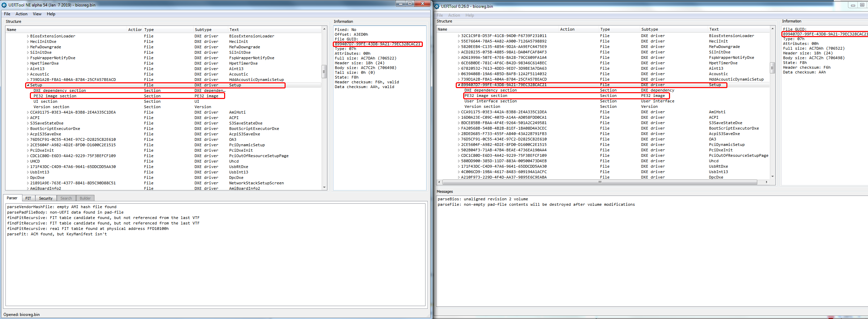Expand PciDxeInit node in NE tree
Image resolution: width=868 pixels, height=319 pixels.
tap(28, 150)
